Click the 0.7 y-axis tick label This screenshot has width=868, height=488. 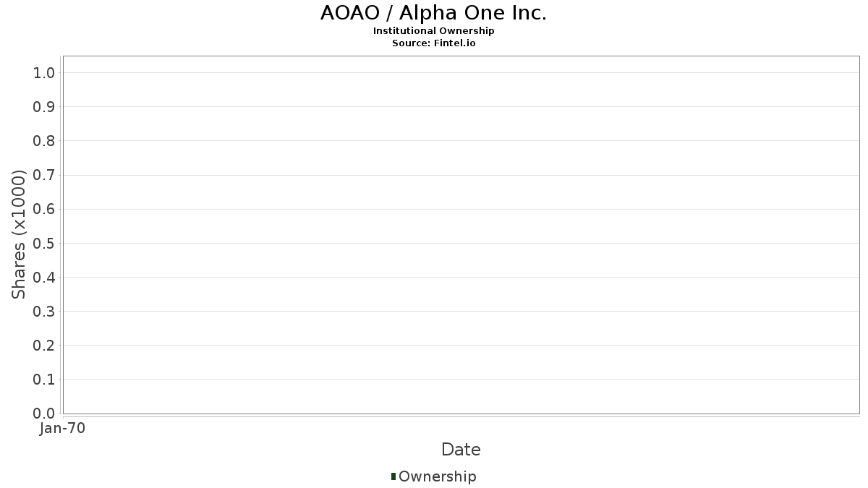click(x=44, y=175)
